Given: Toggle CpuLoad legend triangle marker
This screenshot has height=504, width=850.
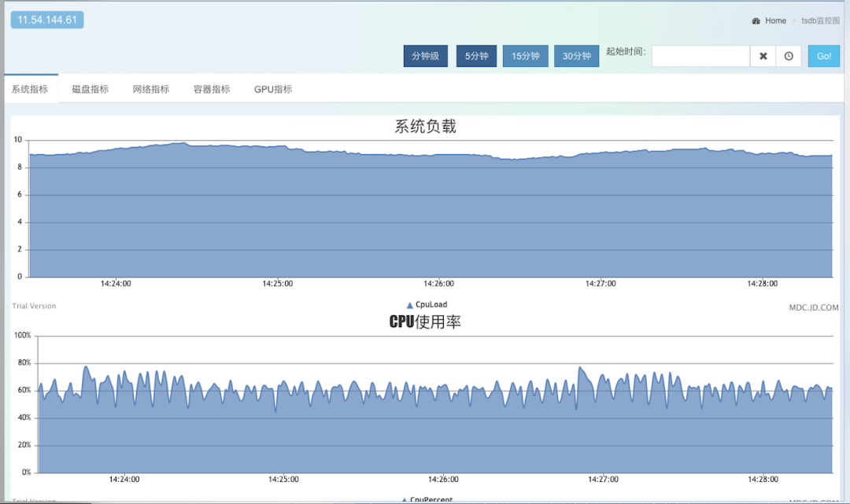Looking at the screenshot, I should [410, 305].
